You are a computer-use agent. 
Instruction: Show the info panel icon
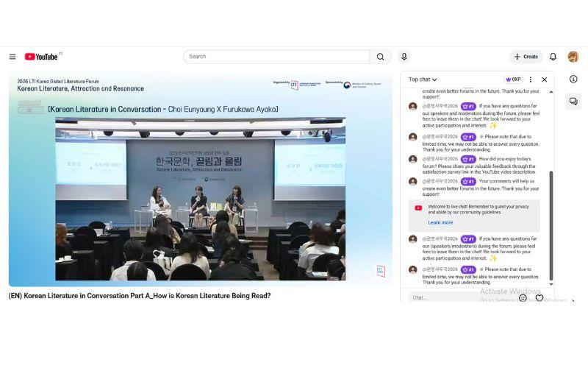573,79
